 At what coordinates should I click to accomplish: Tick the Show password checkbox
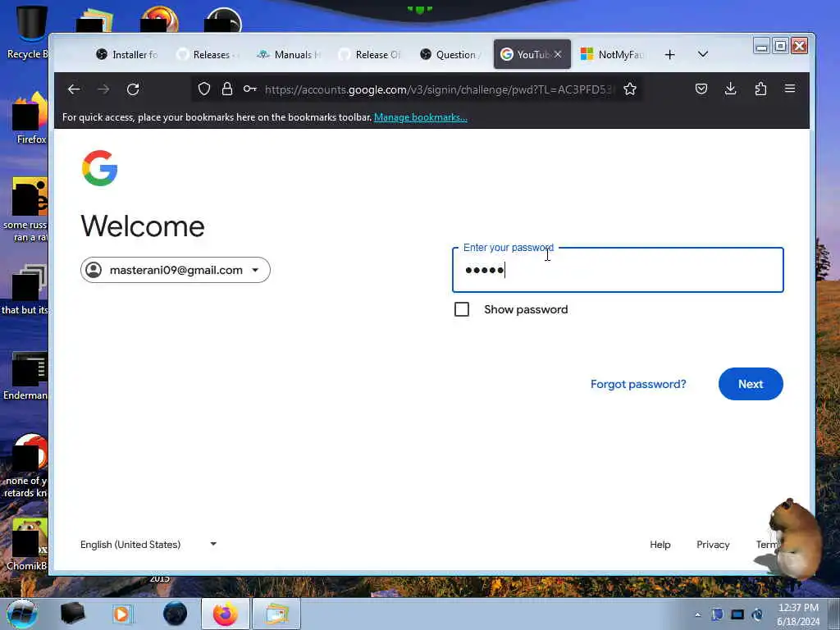pos(462,309)
